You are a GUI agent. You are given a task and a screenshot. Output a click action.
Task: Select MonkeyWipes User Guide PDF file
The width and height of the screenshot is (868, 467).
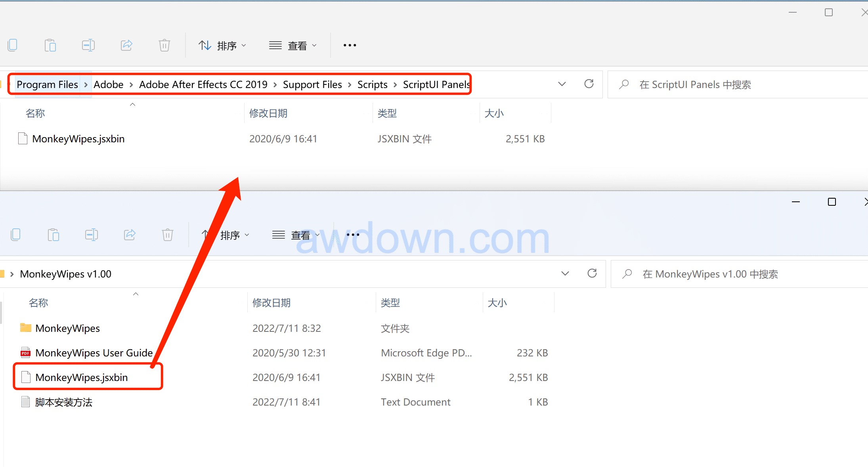[94, 353]
